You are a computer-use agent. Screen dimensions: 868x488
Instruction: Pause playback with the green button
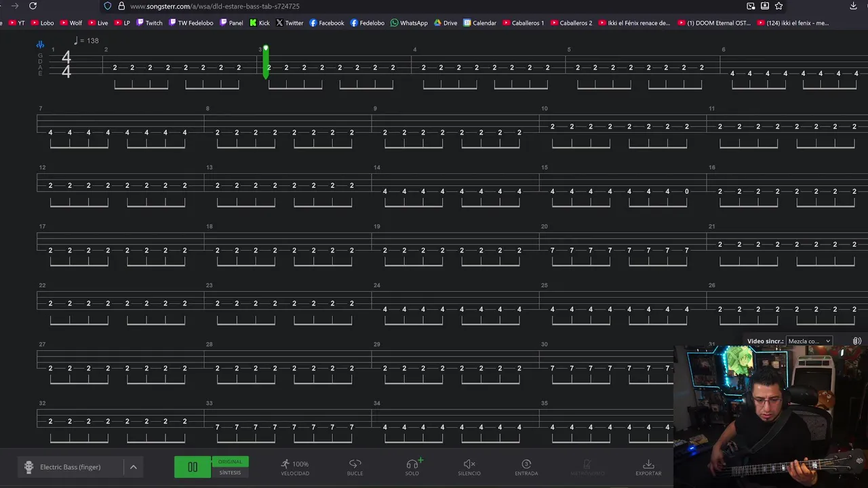coord(193,467)
